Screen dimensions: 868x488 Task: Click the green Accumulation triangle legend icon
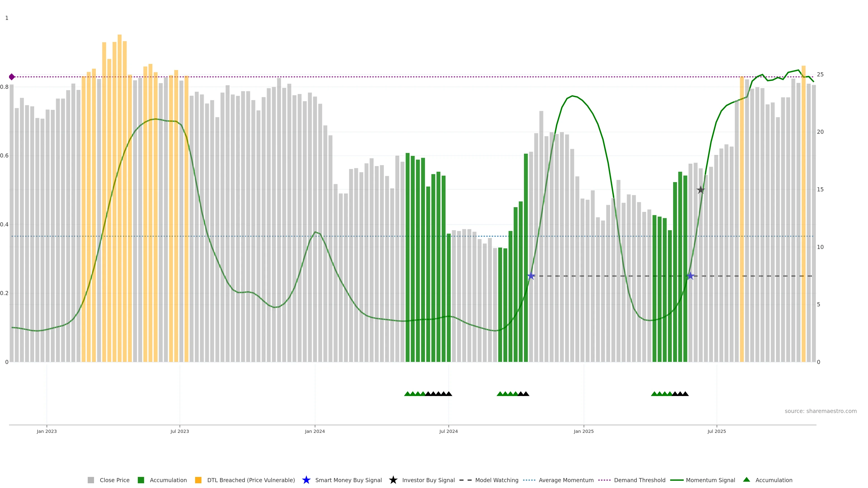pyautogui.click(x=746, y=480)
